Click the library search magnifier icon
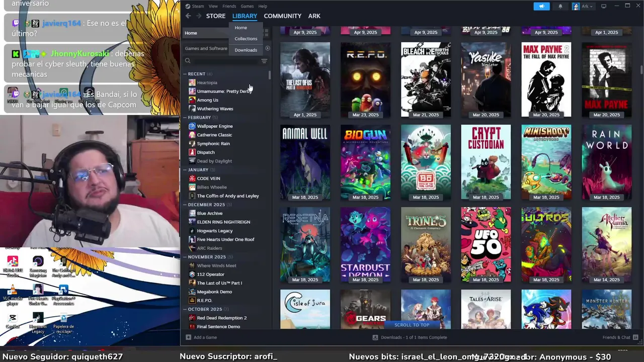644x362 pixels. tap(188, 61)
